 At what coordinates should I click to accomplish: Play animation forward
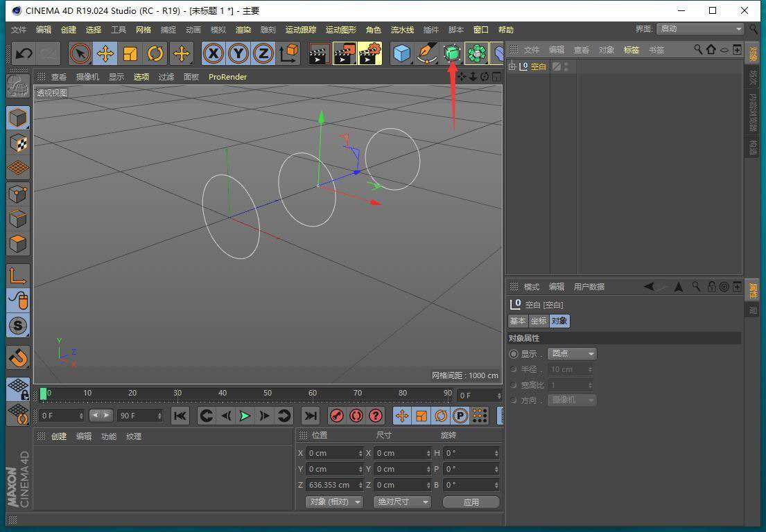pos(245,416)
